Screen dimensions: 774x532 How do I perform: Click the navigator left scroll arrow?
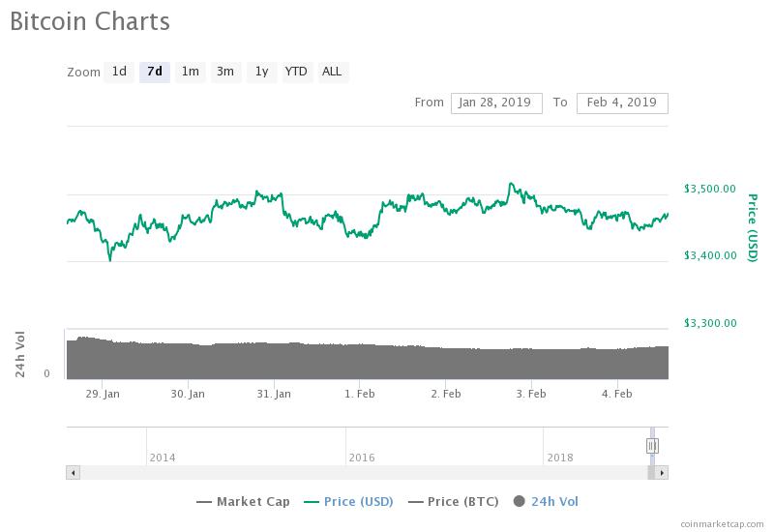74,473
